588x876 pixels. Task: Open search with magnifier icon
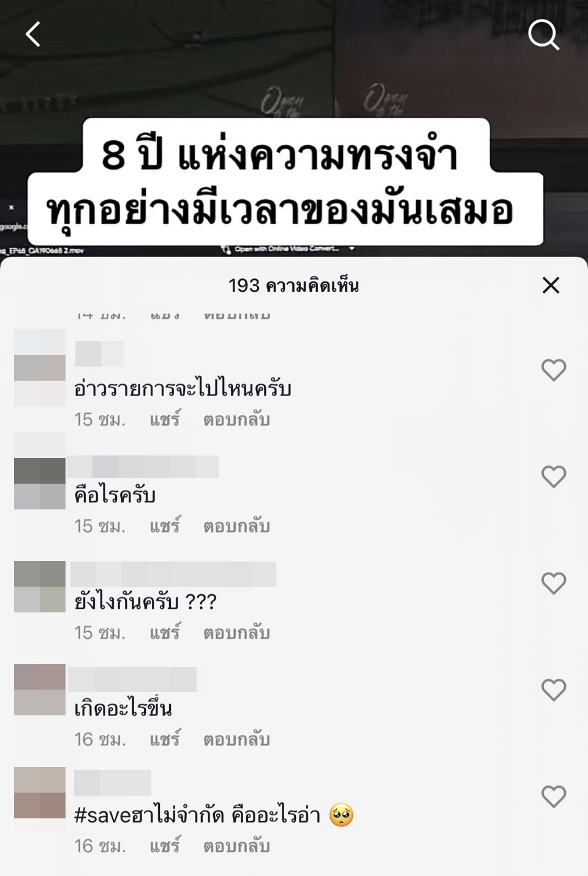pyautogui.click(x=544, y=34)
